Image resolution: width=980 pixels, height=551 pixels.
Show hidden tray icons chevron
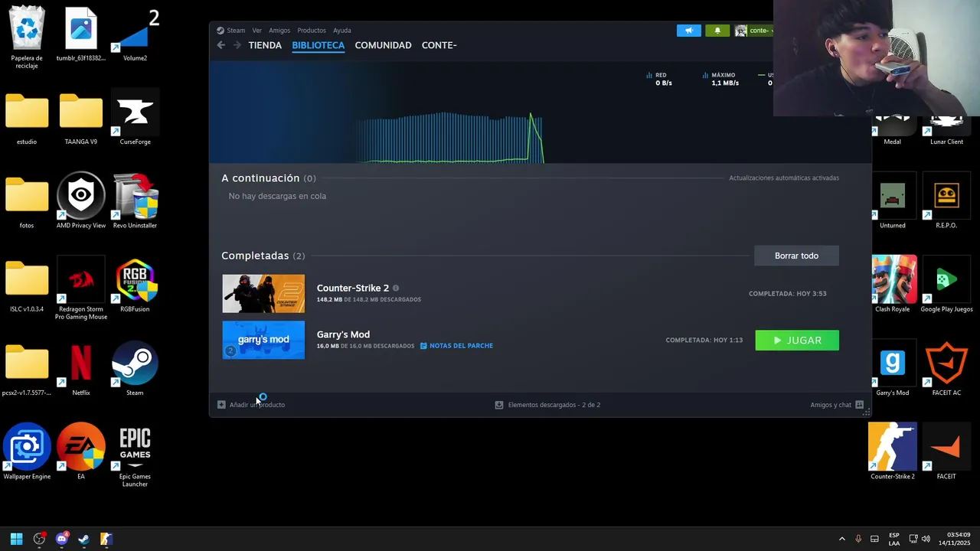pos(842,539)
